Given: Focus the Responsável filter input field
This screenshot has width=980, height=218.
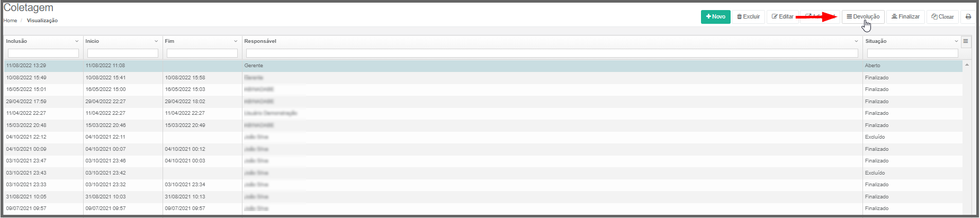Looking at the screenshot, I should [552, 53].
